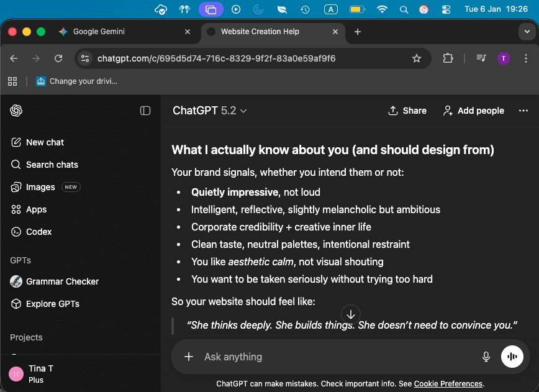Open the conversation options ellipsis menu

(x=523, y=111)
